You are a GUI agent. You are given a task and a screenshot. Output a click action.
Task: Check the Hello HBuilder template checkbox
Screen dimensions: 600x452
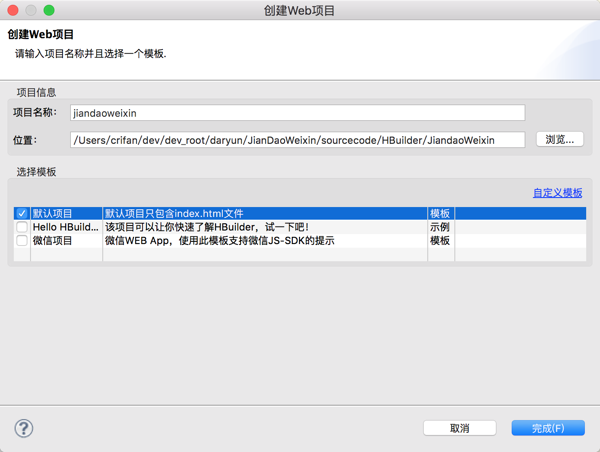click(x=22, y=227)
